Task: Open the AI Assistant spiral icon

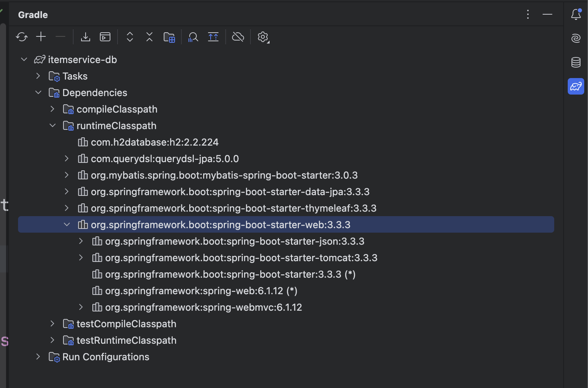Action: tap(576, 38)
